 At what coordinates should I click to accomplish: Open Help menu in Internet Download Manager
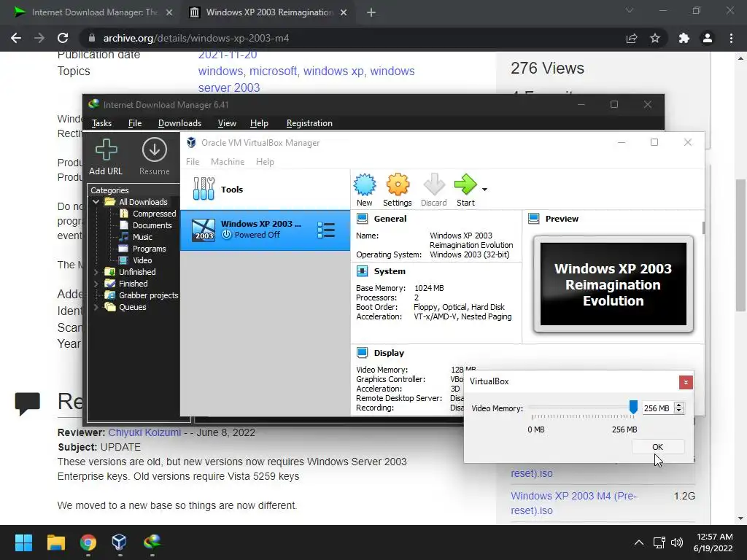(x=259, y=123)
